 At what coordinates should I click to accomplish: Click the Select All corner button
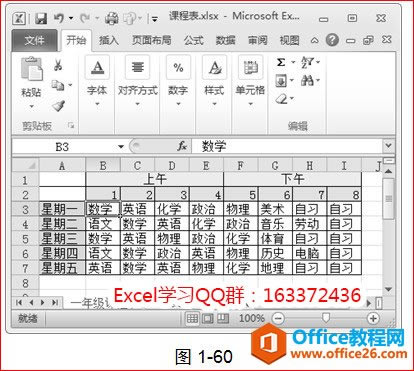click(25, 165)
